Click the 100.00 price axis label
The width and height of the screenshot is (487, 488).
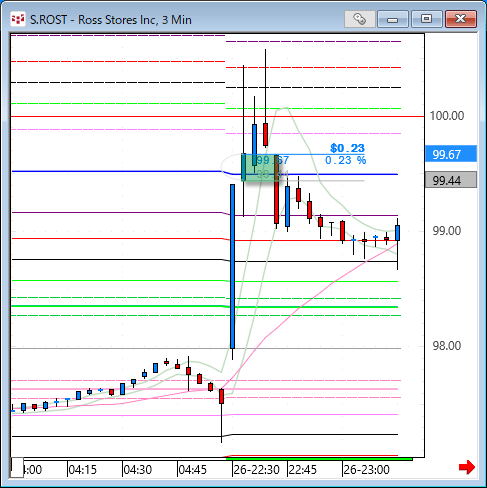pos(447,116)
